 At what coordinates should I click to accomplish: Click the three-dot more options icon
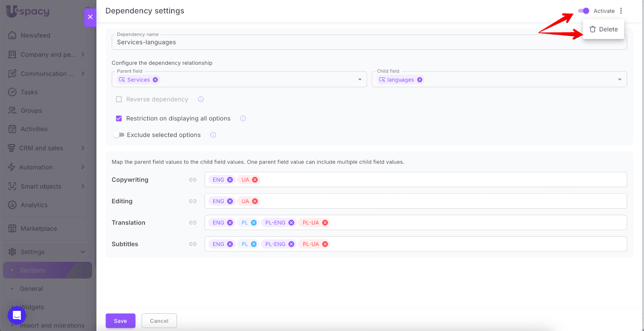[621, 11]
